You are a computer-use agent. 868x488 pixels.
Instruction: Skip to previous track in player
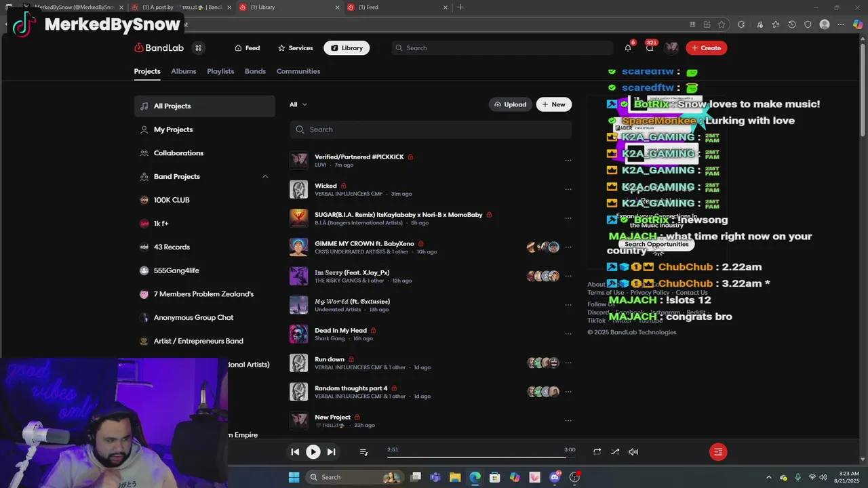click(x=295, y=452)
